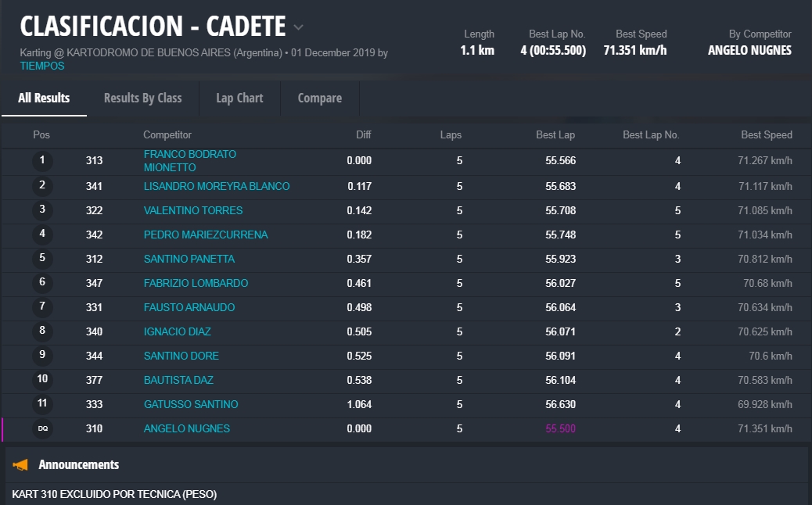Select the All Results tab
Image resolution: width=812 pixels, height=505 pixels.
(x=44, y=98)
